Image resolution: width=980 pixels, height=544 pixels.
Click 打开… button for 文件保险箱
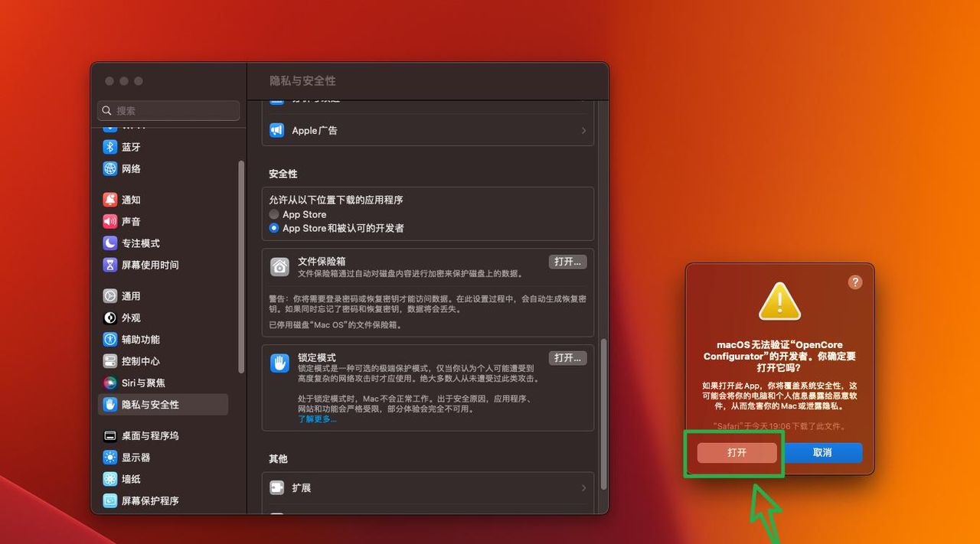(x=567, y=262)
